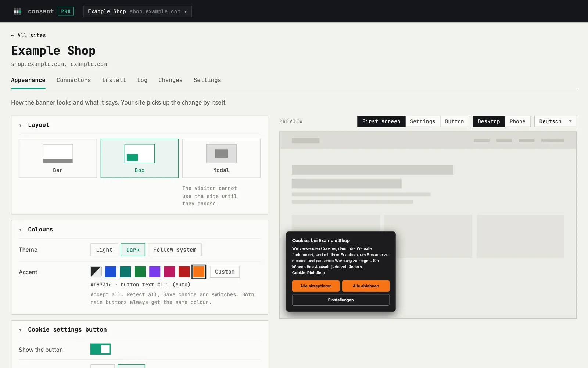This screenshot has width=588, height=368.
Task: Select the black-and-white split accent swatch
Action: pyautogui.click(x=96, y=272)
